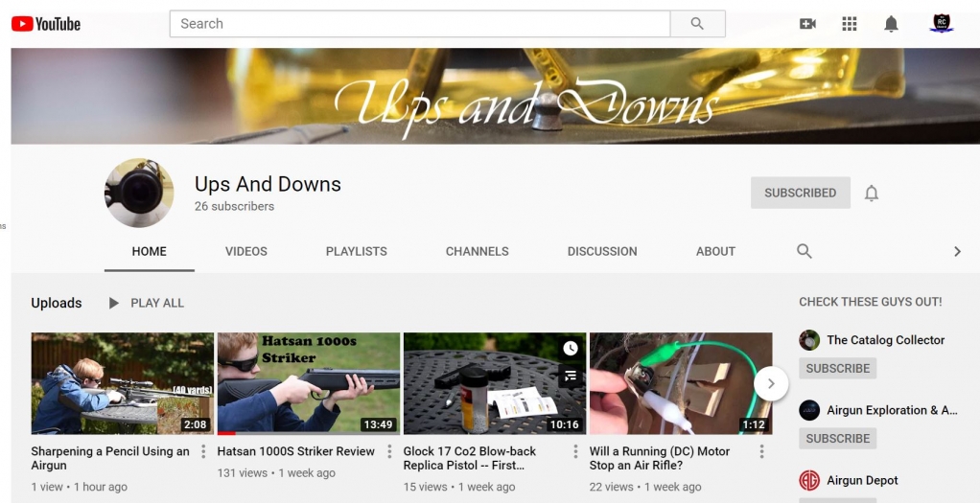980x503 pixels.
Task: Open Airgun Exploration channel avatar
Action: [x=809, y=410]
